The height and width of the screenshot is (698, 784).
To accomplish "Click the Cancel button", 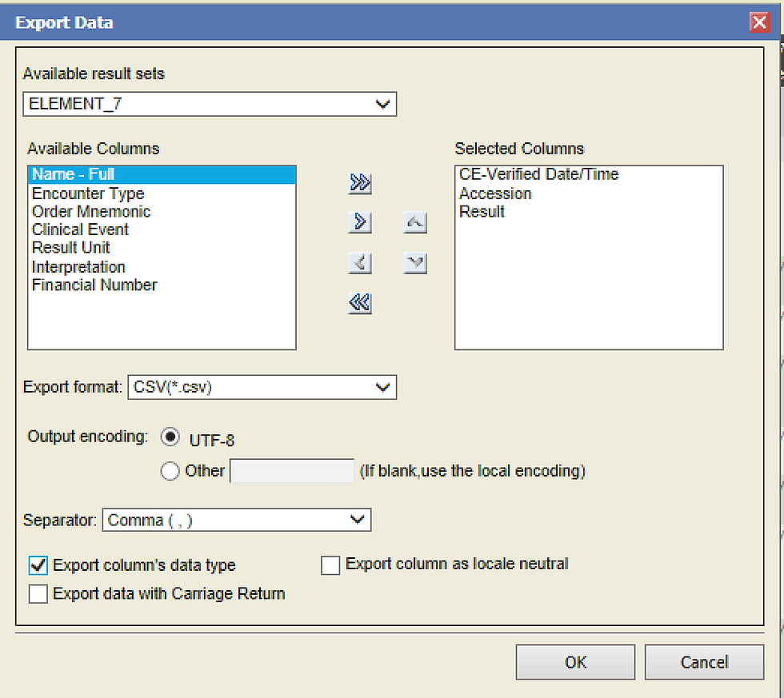I will tap(704, 662).
